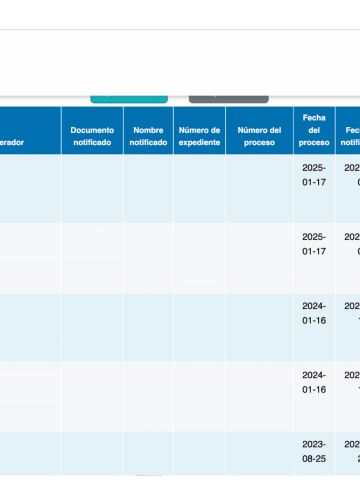Click fourth row's empty Número del proceso cell
360x504 pixels.
(x=259, y=397)
